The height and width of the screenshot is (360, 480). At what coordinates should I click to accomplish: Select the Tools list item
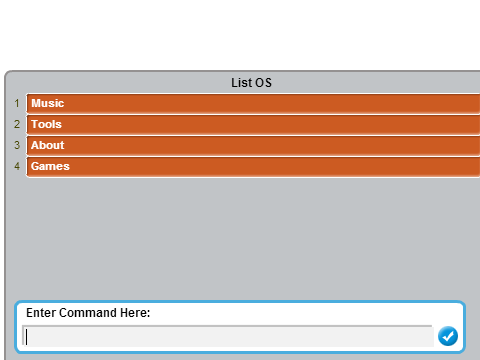tap(253, 125)
